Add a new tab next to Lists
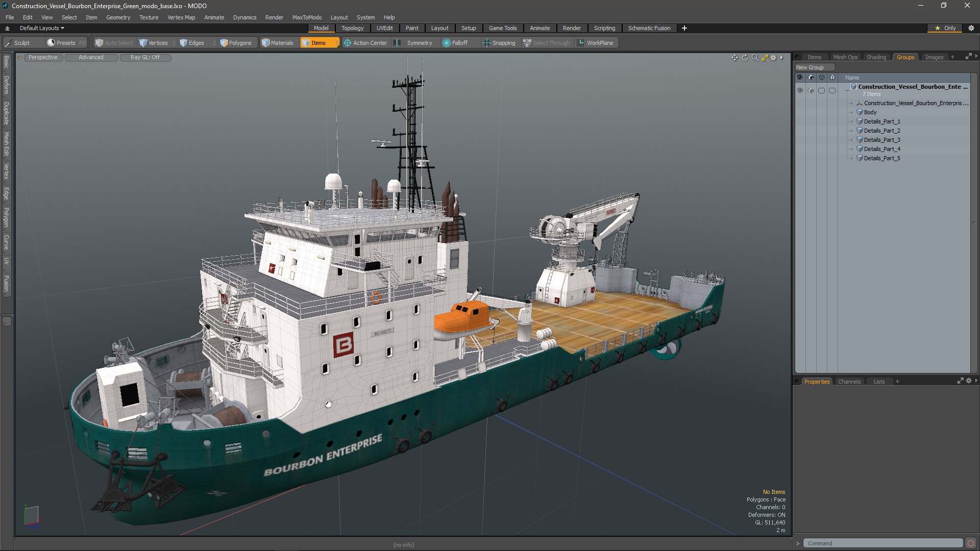Viewport: 980px width, 551px height. click(897, 382)
